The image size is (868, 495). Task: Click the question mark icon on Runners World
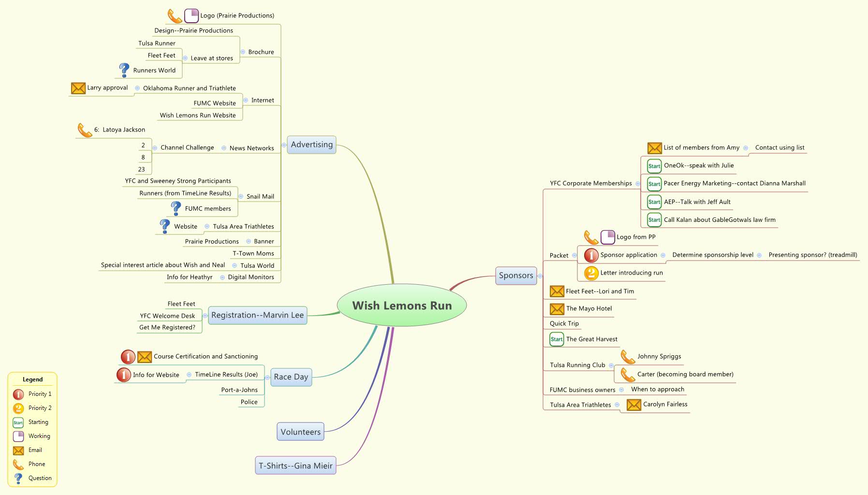click(x=122, y=70)
